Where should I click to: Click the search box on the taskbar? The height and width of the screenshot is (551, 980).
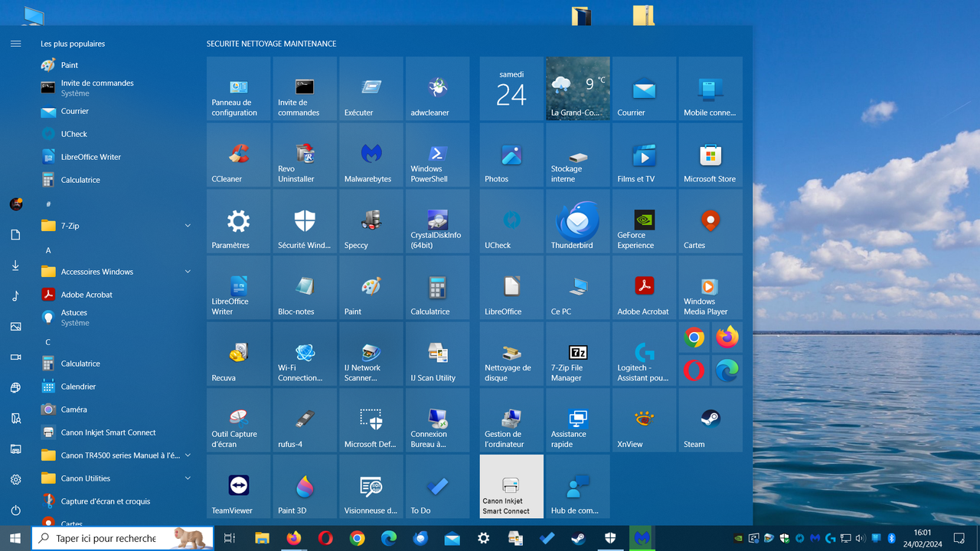point(122,538)
